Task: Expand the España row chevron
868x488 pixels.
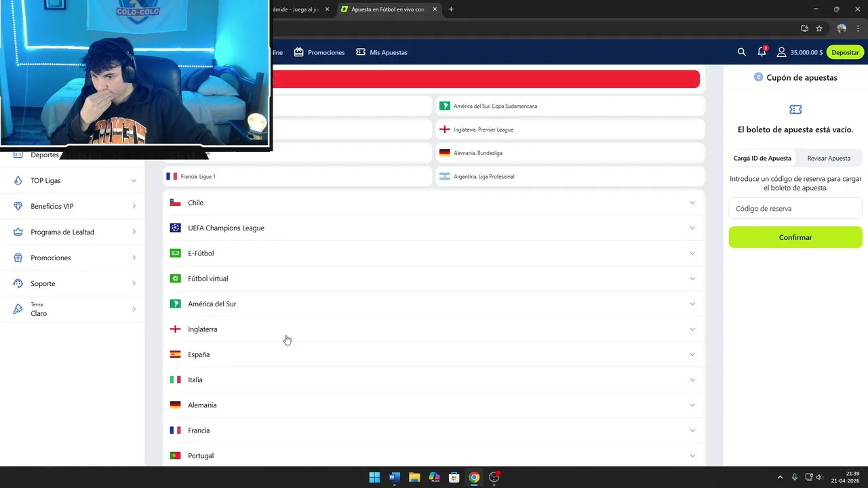Action: pyautogui.click(x=692, y=354)
